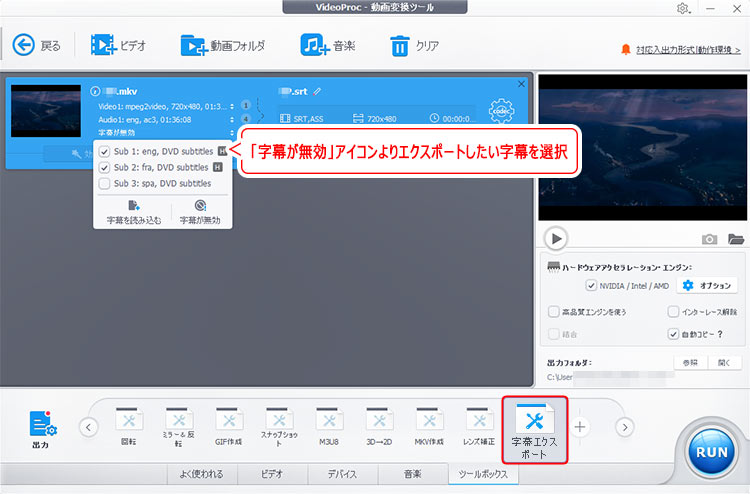
Task: Select the GIF作成 tool
Action: coord(228,427)
